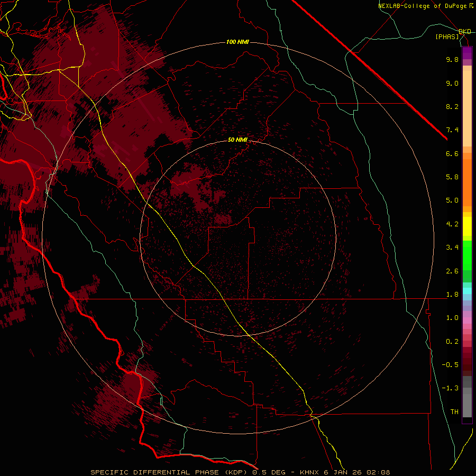Click the 5.0 scale value
Screen dimensions: 476x476
pos(452,200)
